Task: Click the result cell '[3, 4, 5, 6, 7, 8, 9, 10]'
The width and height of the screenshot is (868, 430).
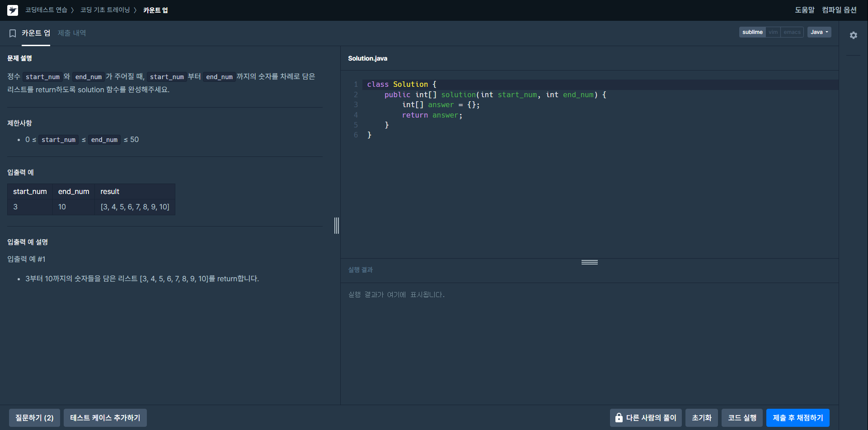Action: click(x=135, y=207)
